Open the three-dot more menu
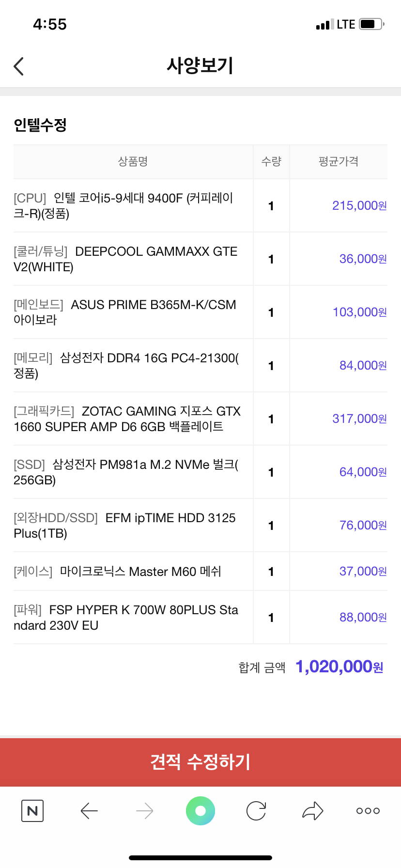This screenshot has width=401, height=868. click(x=368, y=811)
